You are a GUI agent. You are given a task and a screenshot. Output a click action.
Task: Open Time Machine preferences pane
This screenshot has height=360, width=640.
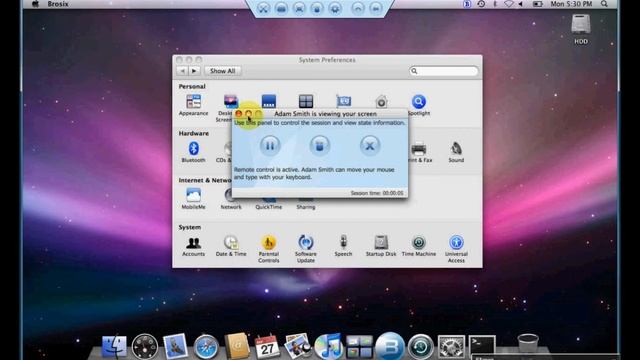click(x=419, y=246)
